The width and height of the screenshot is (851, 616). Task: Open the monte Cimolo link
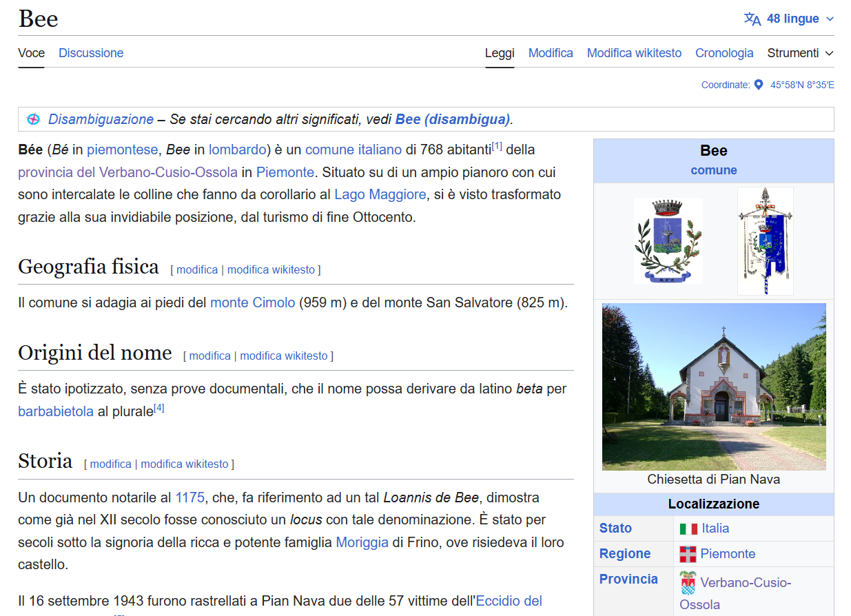coord(252,302)
